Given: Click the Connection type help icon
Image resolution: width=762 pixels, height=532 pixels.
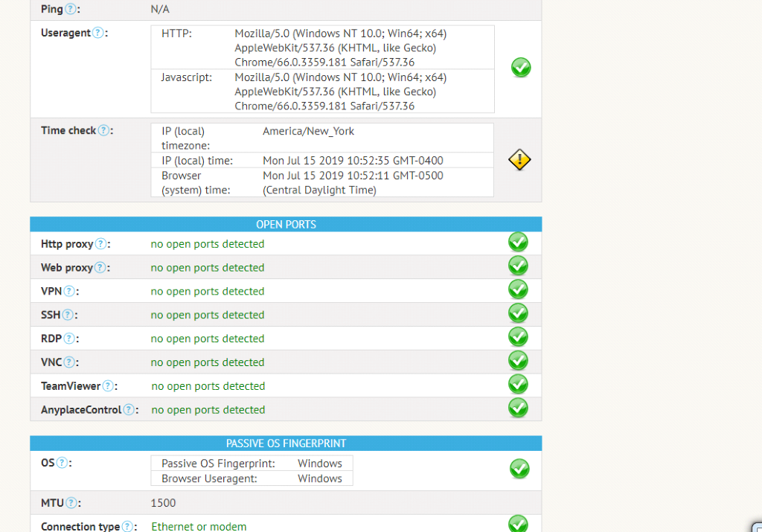Looking at the screenshot, I should [x=128, y=527].
